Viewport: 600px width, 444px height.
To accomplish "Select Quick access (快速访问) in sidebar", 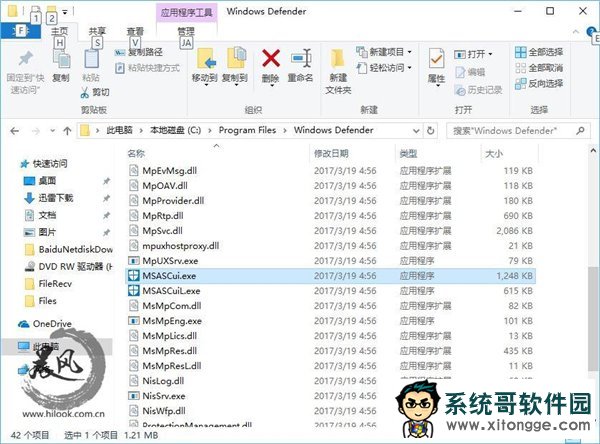I will (x=44, y=164).
